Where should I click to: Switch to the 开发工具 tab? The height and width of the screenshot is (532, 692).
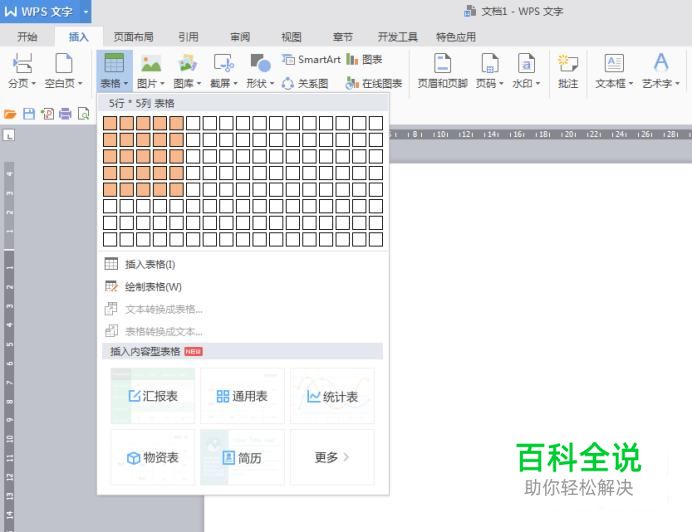click(398, 37)
